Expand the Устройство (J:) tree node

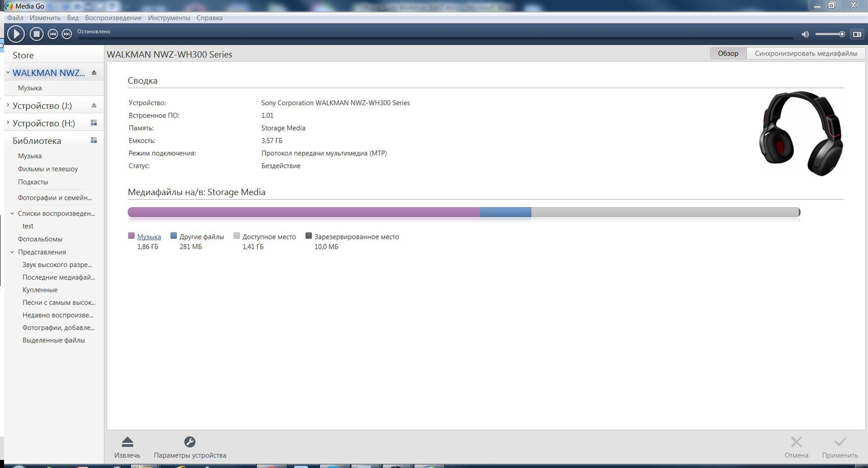[x=8, y=105]
